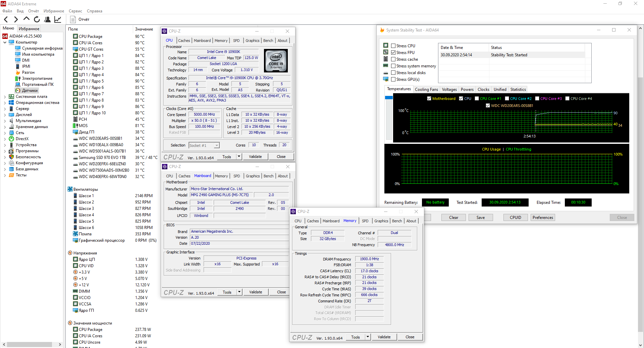Image resolution: width=644 pixels, height=348 pixels.
Task: Uncheck the Stress FPU checkbox
Action: click(x=393, y=53)
